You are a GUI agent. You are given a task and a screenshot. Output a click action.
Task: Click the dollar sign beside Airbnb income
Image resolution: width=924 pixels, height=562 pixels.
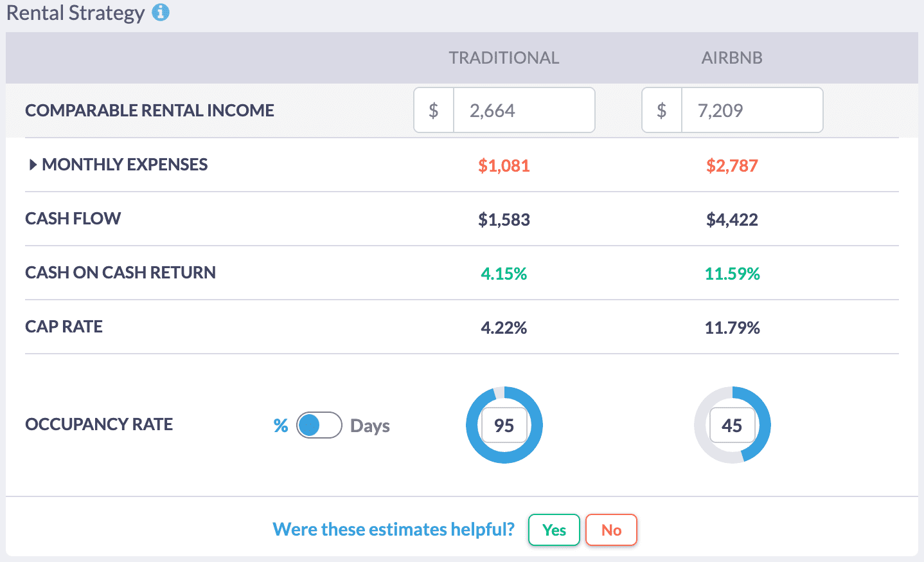(662, 109)
